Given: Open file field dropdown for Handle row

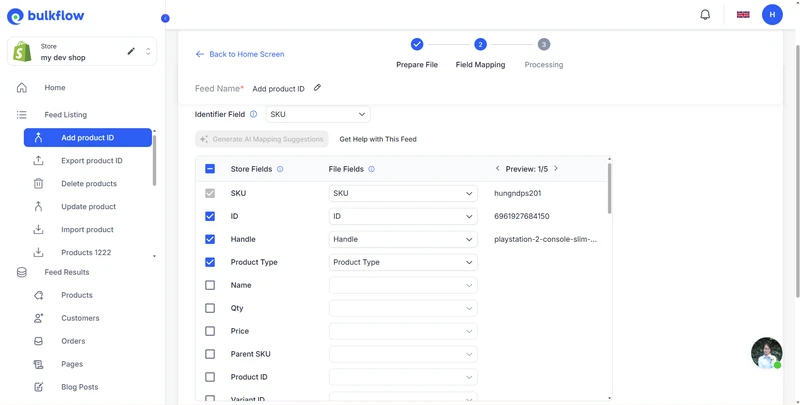Looking at the screenshot, I should [x=403, y=239].
